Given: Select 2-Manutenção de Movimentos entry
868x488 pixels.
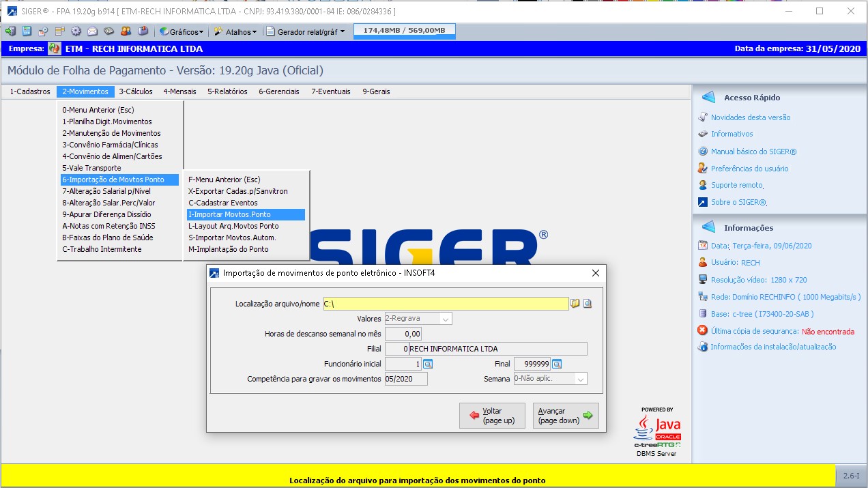Looking at the screenshot, I should click(x=120, y=133).
